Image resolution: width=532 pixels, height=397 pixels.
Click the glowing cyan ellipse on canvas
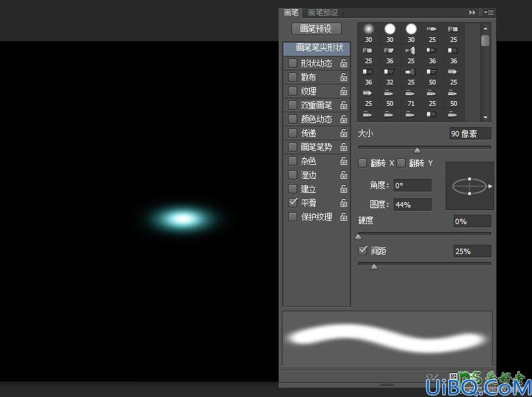pos(184,219)
